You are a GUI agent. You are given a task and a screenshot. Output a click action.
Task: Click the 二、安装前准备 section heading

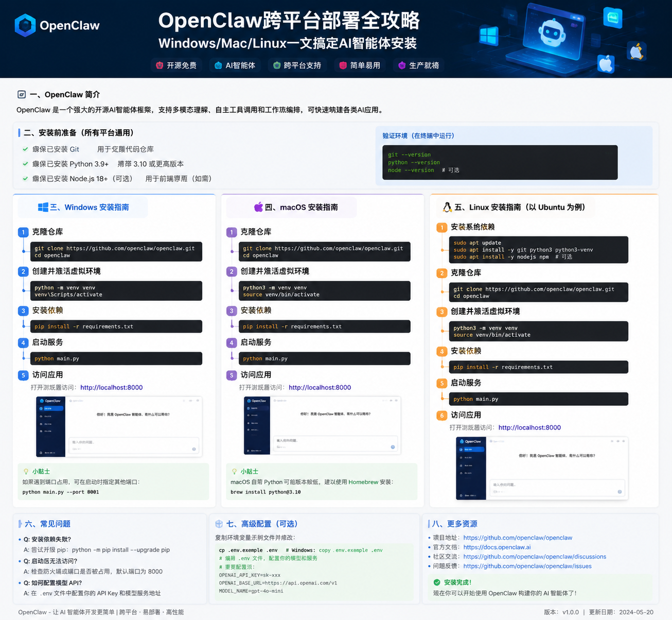78,132
